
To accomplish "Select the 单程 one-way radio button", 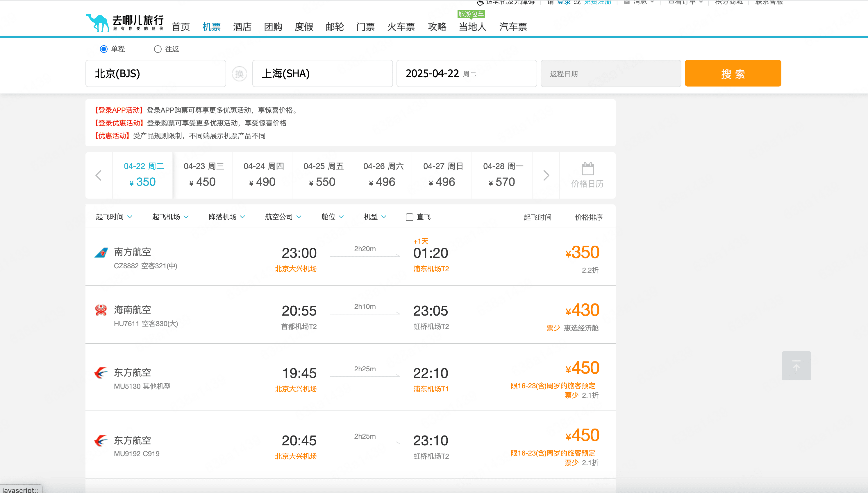I will pyautogui.click(x=104, y=49).
